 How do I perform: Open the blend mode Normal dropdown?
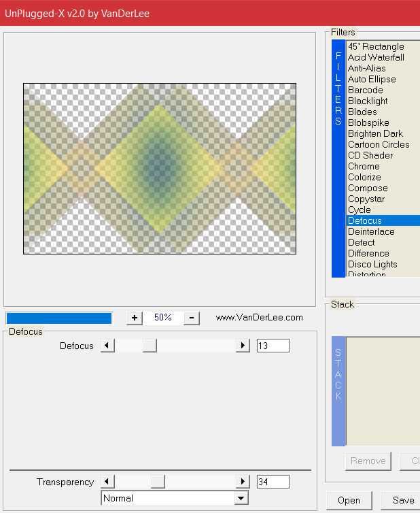point(241,498)
